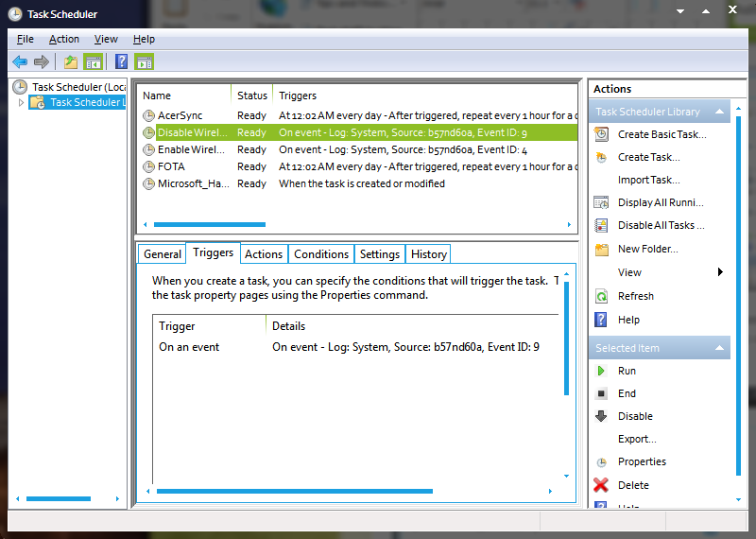The width and height of the screenshot is (756, 539).
Task: Collapse the Selected Item actions section
Action: point(720,348)
